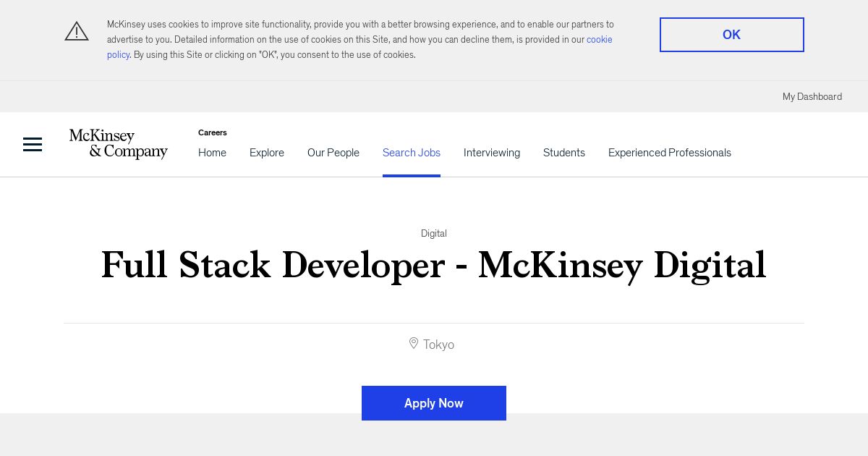Go to the Home nav item
Image resolution: width=868 pixels, height=456 pixels.
(x=212, y=153)
